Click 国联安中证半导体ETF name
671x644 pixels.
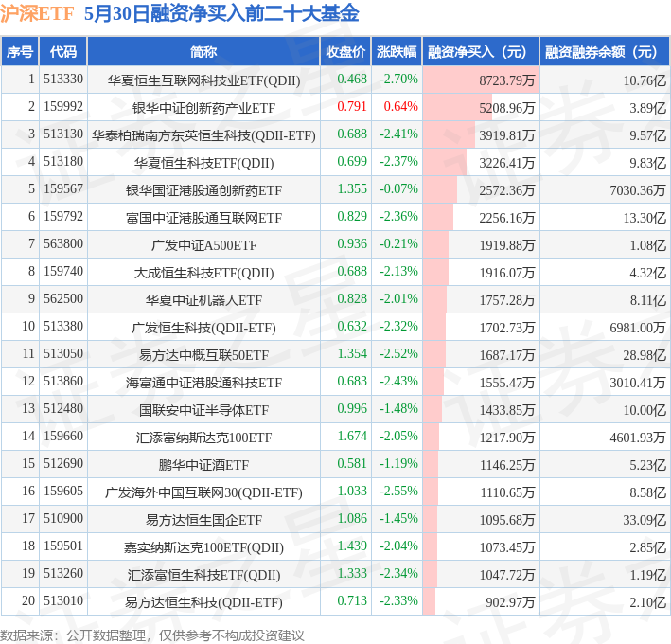click(203, 410)
